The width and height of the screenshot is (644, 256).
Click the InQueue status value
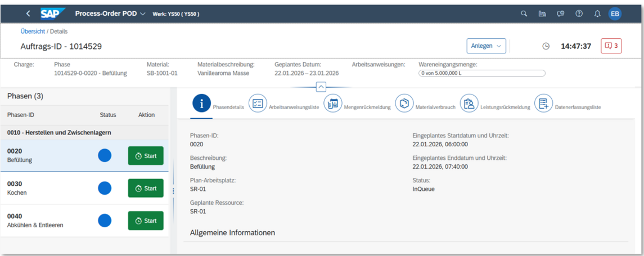click(x=424, y=189)
